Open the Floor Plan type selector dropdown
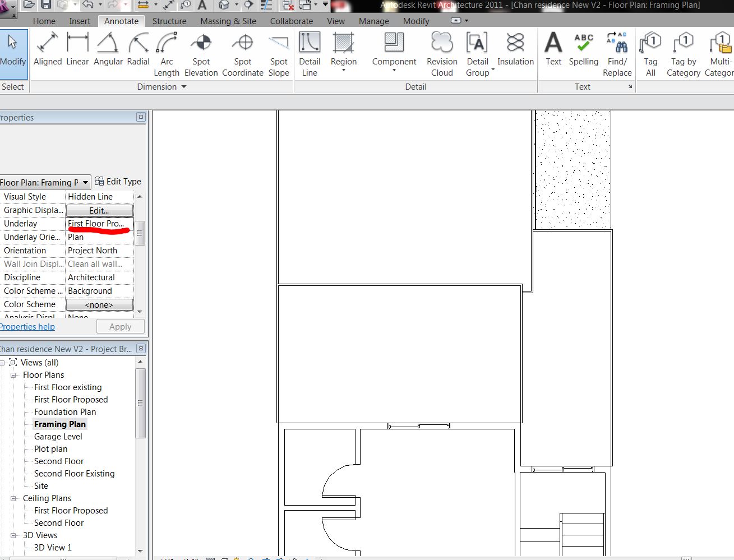Image resolution: width=734 pixels, height=560 pixels. [x=85, y=182]
